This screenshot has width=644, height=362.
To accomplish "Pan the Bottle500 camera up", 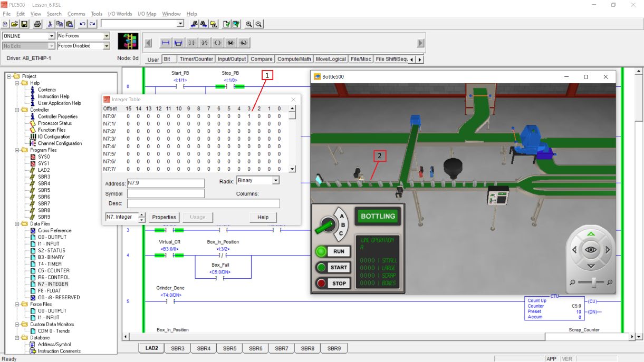I will (x=591, y=234).
